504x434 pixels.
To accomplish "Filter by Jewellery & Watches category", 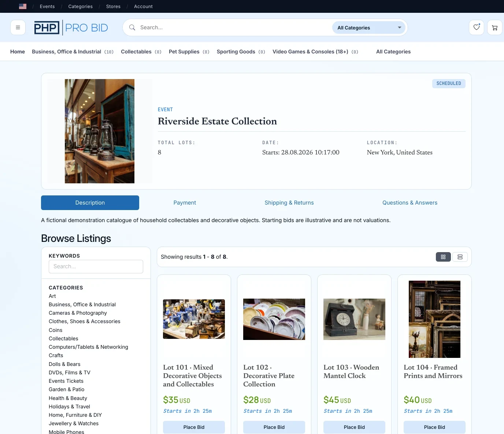I will (74, 423).
